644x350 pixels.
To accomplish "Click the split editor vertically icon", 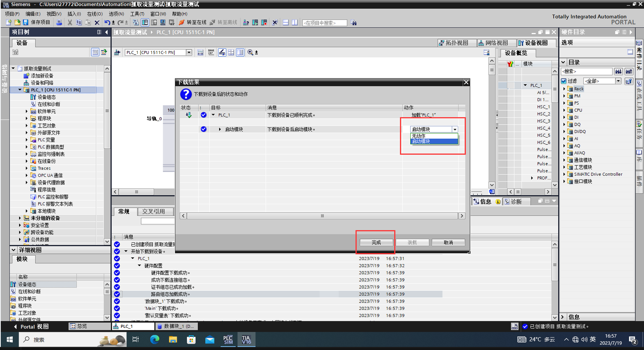I will point(295,23).
